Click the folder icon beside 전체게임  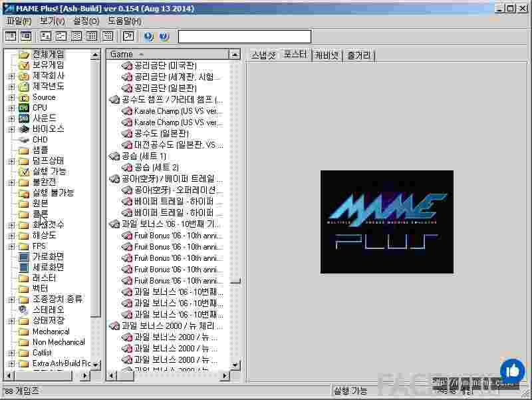(24, 55)
